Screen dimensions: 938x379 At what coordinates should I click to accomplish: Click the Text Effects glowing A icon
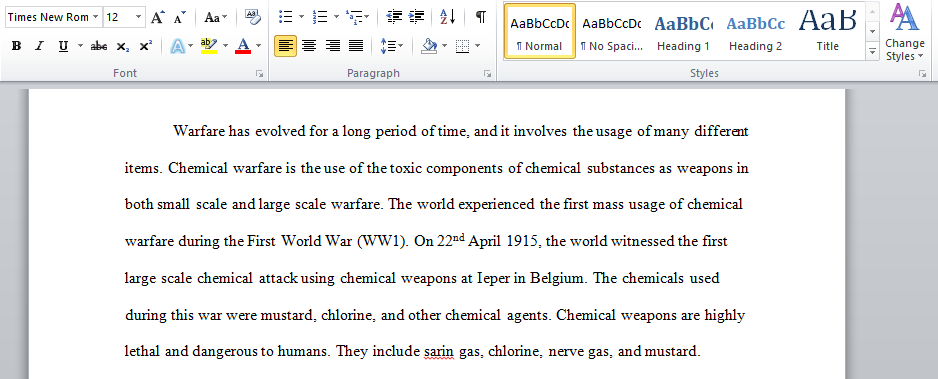click(178, 46)
